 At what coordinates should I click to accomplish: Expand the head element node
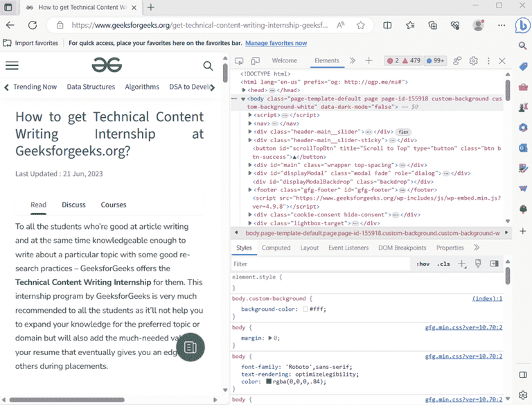244,90
